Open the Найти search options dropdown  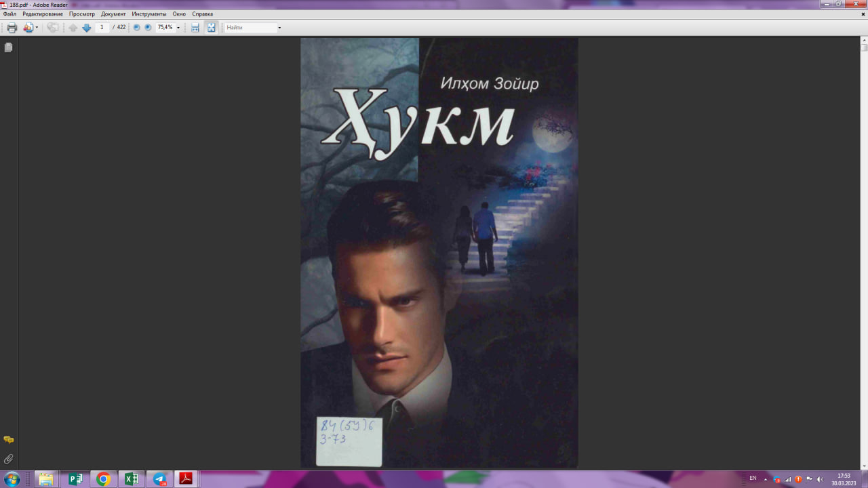tap(278, 27)
